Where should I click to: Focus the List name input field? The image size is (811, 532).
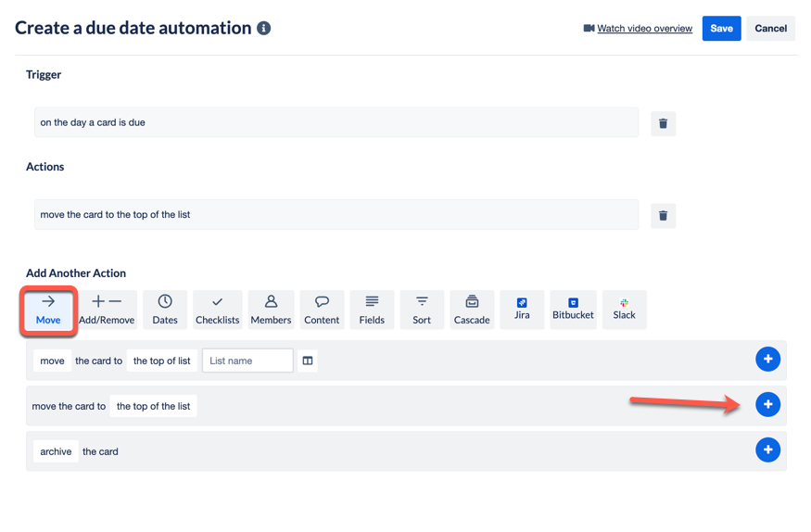point(247,361)
